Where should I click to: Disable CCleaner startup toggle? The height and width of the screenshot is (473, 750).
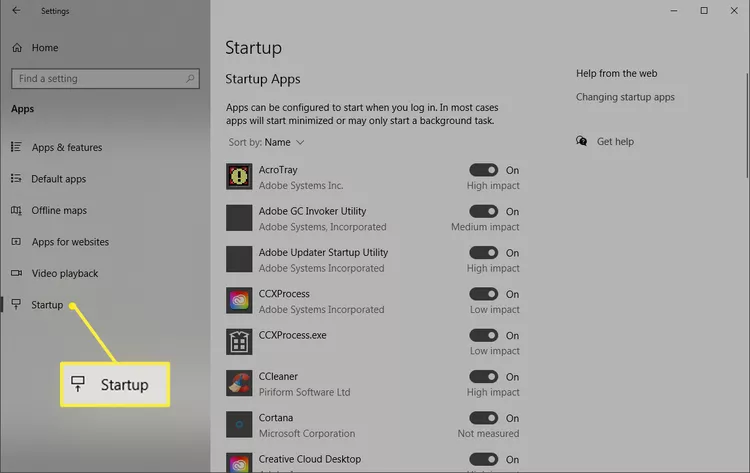point(484,377)
